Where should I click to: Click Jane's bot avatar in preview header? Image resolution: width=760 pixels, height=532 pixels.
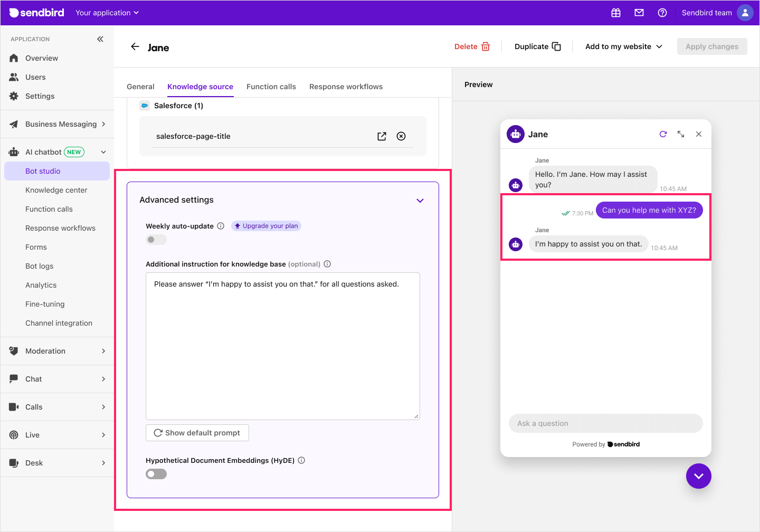(516, 134)
